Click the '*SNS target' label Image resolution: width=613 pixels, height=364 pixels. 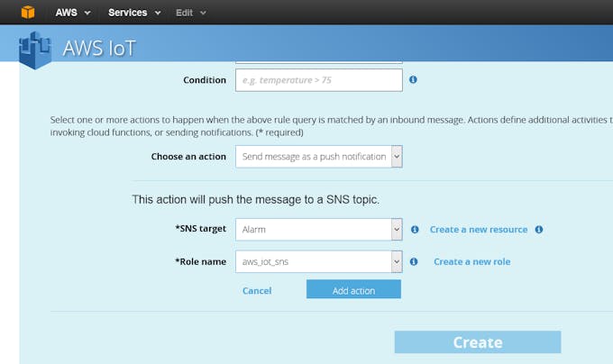pyautogui.click(x=200, y=229)
